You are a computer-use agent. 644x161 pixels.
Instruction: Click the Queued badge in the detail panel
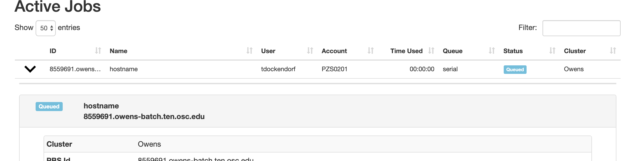[49, 106]
